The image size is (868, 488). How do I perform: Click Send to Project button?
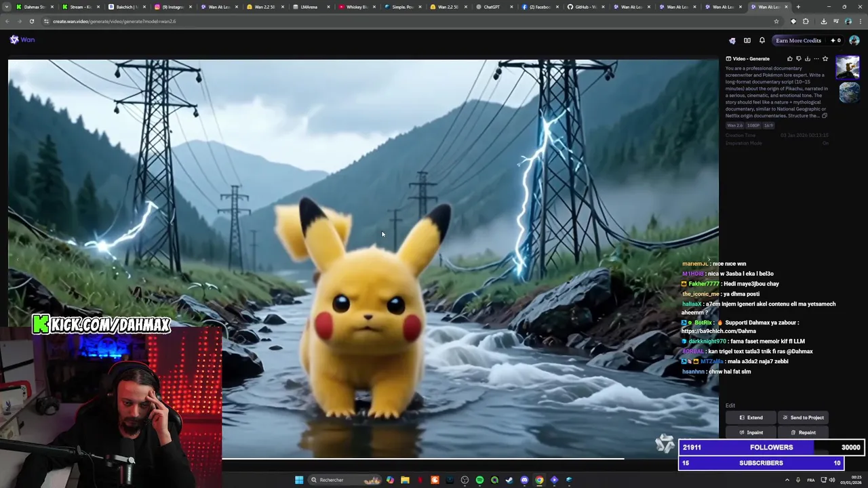(803, 418)
